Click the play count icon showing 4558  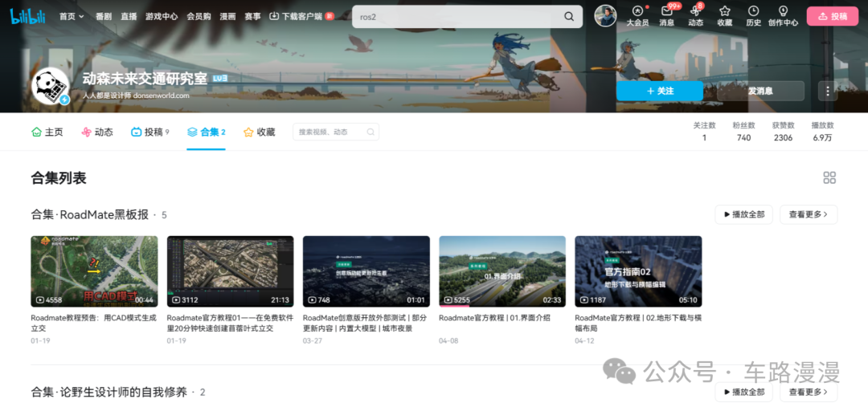[40, 300]
